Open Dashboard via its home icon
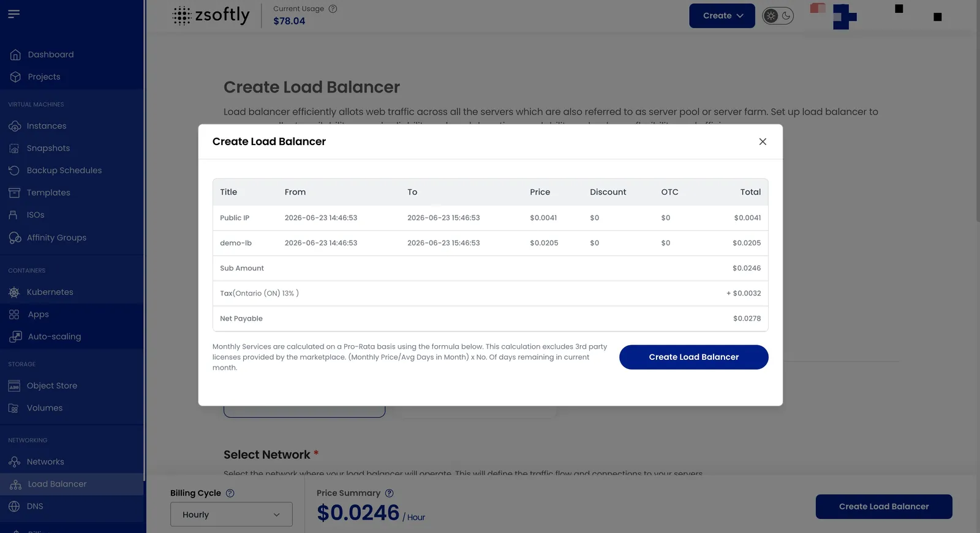The width and height of the screenshot is (980, 533). (x=15, y=54)
